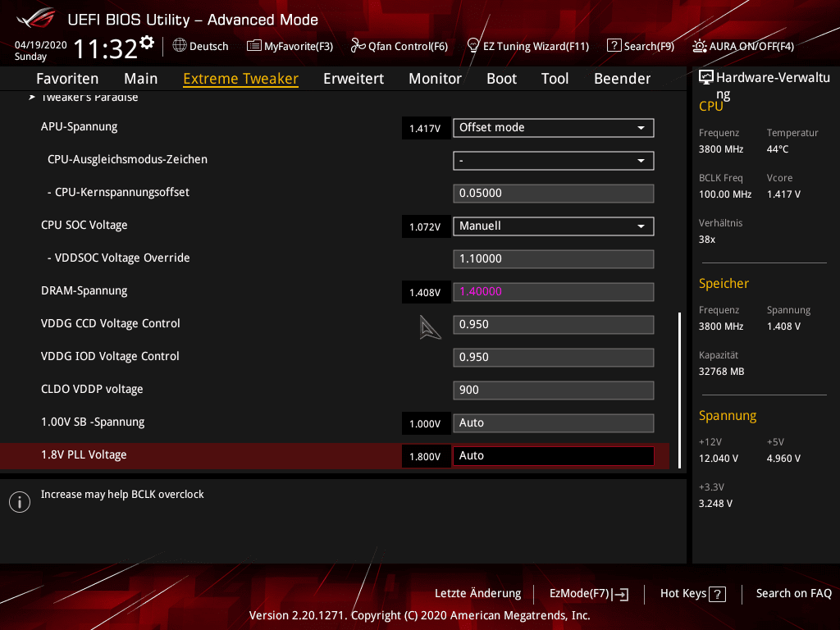Select the 1.8V PLL Voltage row label
Image resolution: width=840 pixels, height=630 pixels.
[x=84, y=454]
